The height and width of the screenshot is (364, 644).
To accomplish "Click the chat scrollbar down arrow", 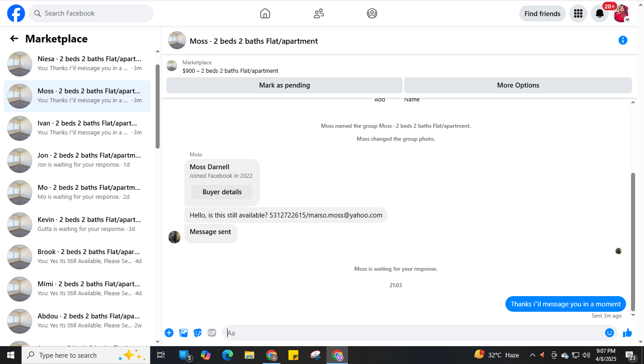I will [x=633, y=315].
